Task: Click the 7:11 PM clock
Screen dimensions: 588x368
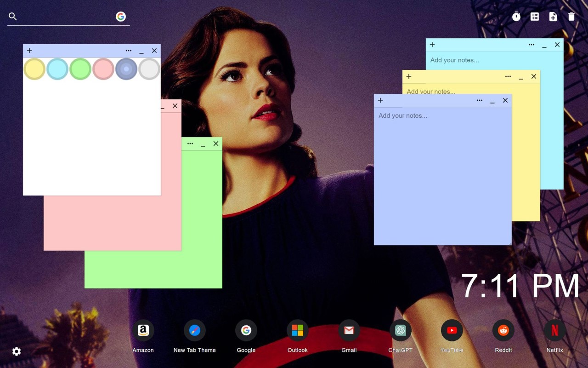Action: (x=520, y=286)
